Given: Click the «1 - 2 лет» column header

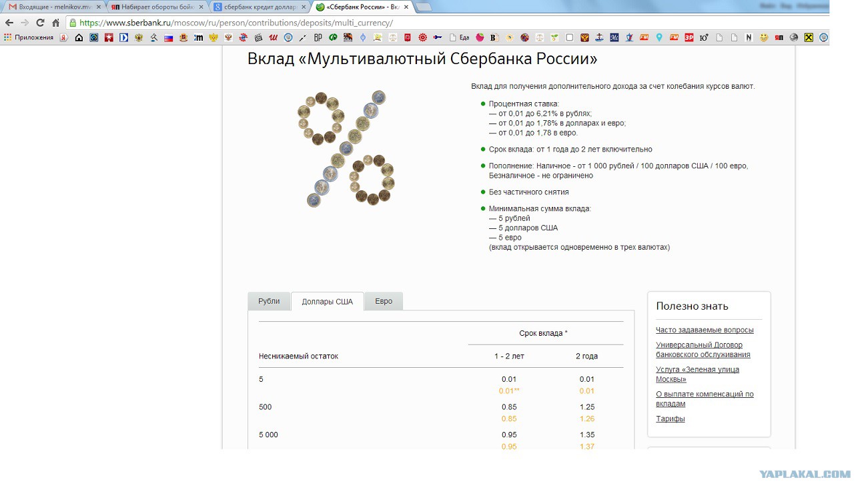Looking at the screenshot, I should pyautogui.click(x=509, y=356).
